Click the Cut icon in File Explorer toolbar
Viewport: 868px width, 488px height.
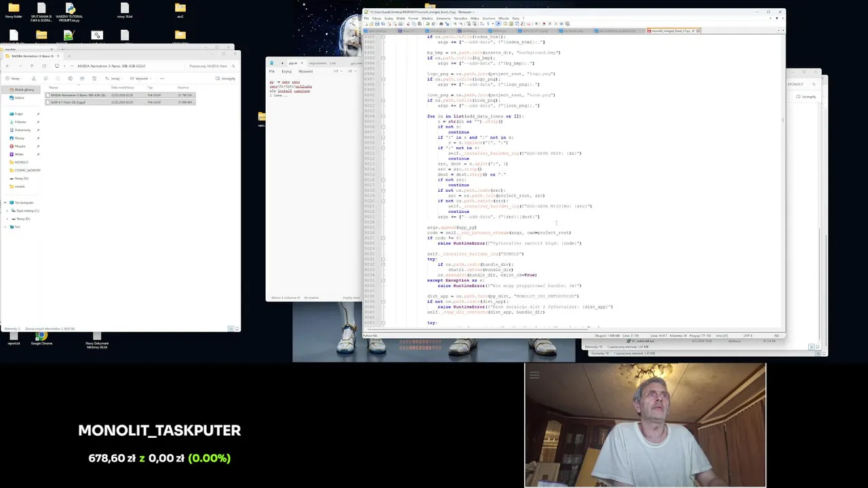click(x=34, y=79)
